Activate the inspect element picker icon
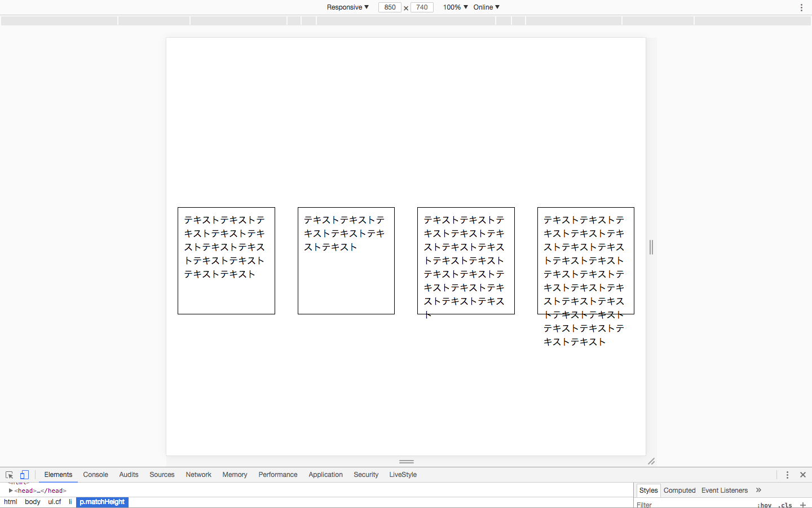 9,475
